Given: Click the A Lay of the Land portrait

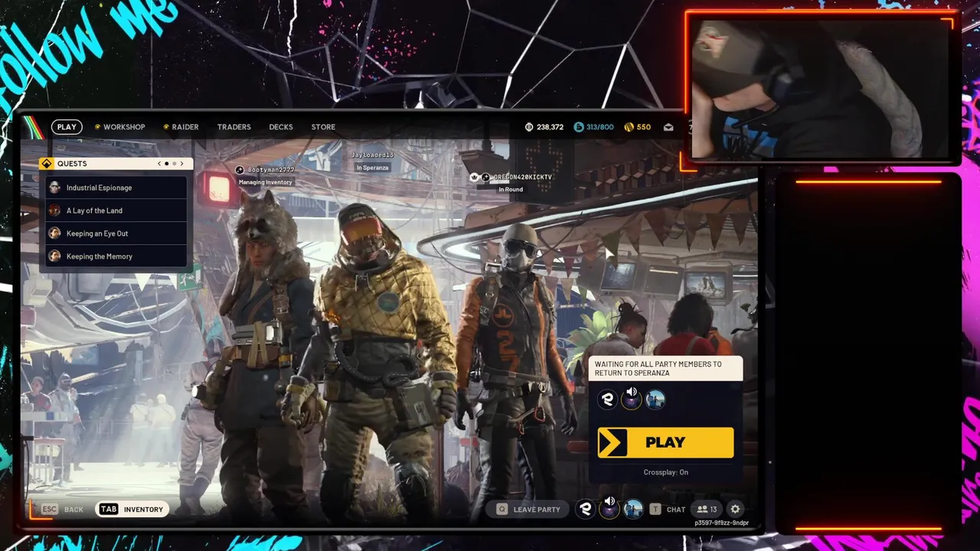Looking at the screenshot, I should click(54, 210).
